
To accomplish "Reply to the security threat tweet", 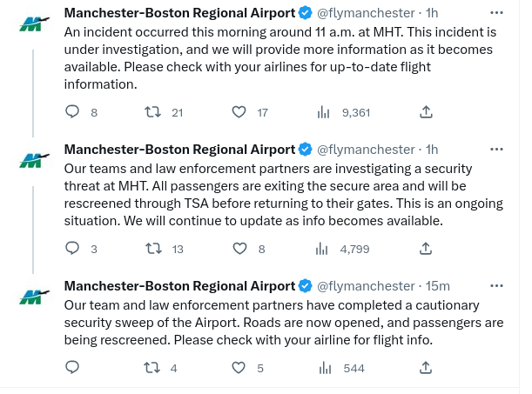I will tap(73, 249).
